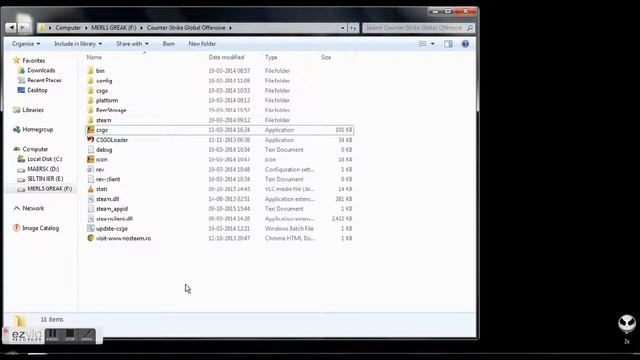This screenshot has width=640, height=360.
Task: Select Computer in the navigation pane
Action: tap(35, 149)
